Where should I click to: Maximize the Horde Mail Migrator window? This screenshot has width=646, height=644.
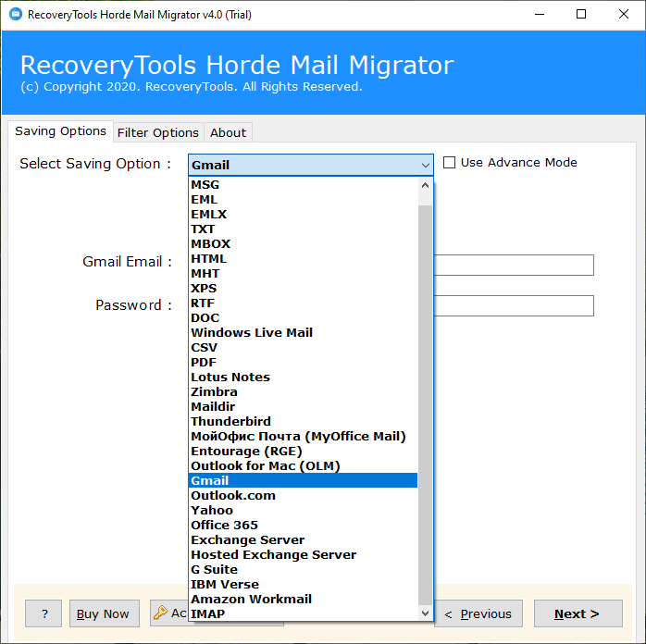[581, 15]
